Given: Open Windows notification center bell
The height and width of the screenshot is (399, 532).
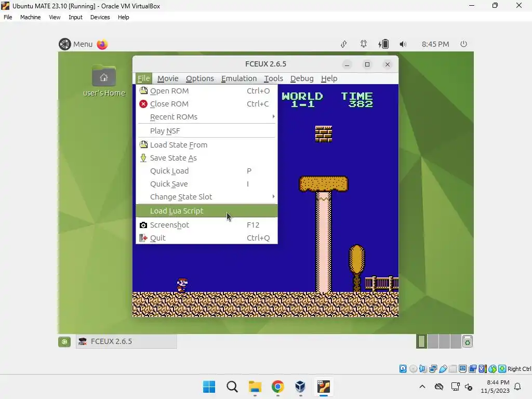Looking at the screenshot, I should pos(517,387).
